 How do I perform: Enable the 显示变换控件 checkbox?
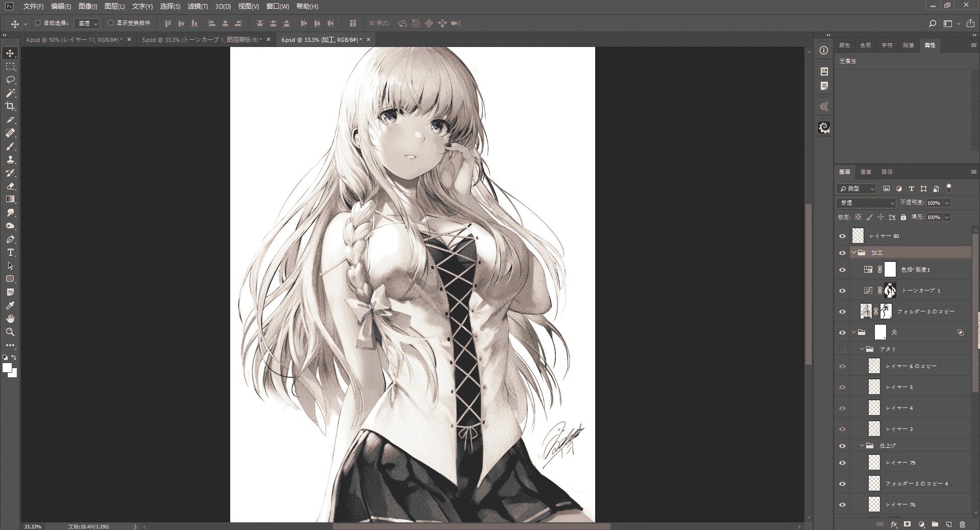tap(111, 23)
